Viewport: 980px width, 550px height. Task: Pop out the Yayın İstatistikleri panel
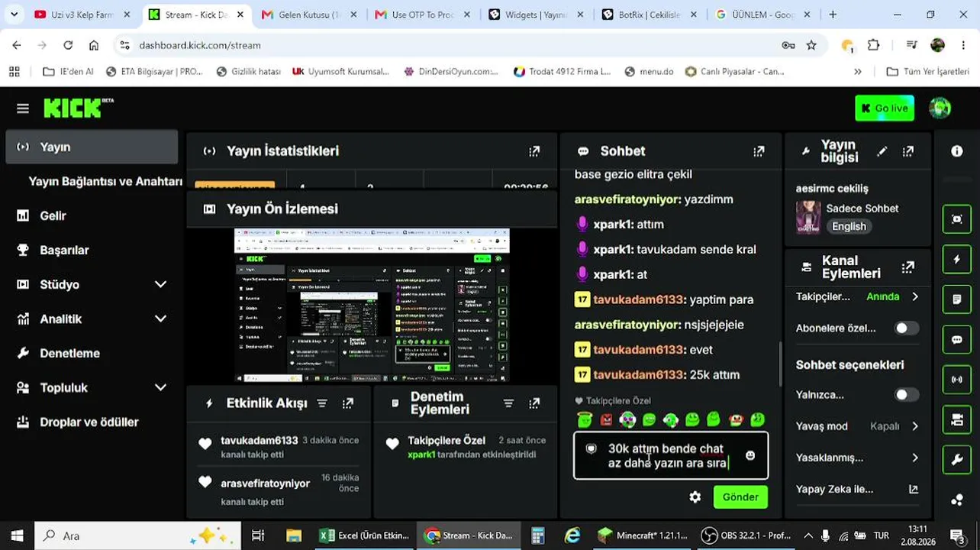534,151
